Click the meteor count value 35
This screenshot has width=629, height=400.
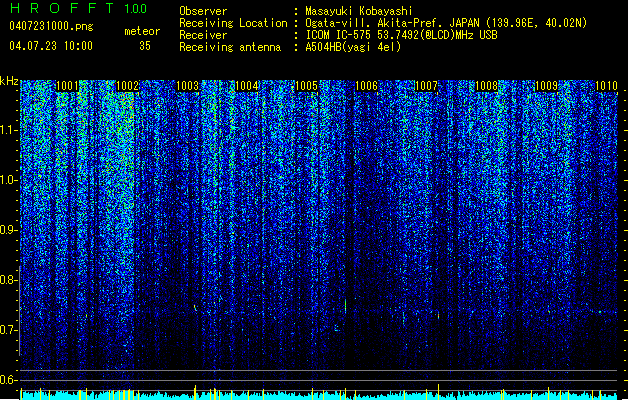pyautogui.click(x=145, y=46)
